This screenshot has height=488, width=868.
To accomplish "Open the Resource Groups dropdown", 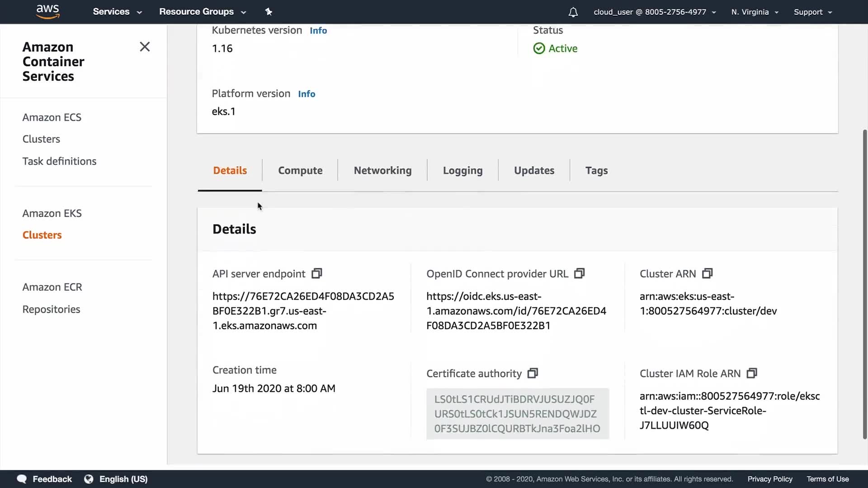I will tap(202, 12).
